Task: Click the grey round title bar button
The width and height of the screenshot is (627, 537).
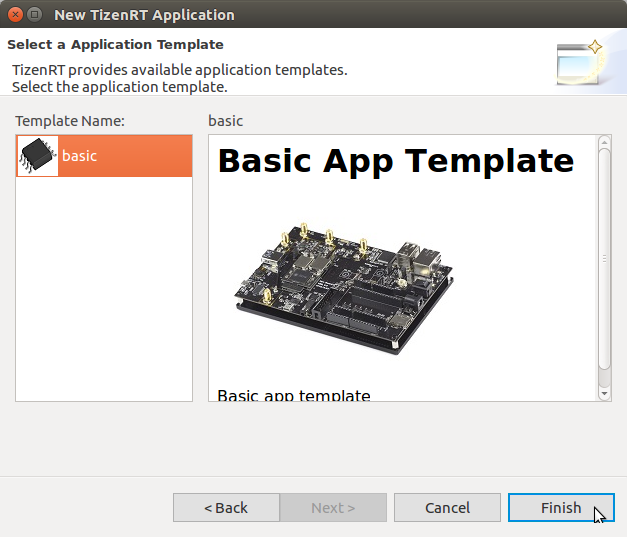Action: pyautogui.click(x=35, y=15)
